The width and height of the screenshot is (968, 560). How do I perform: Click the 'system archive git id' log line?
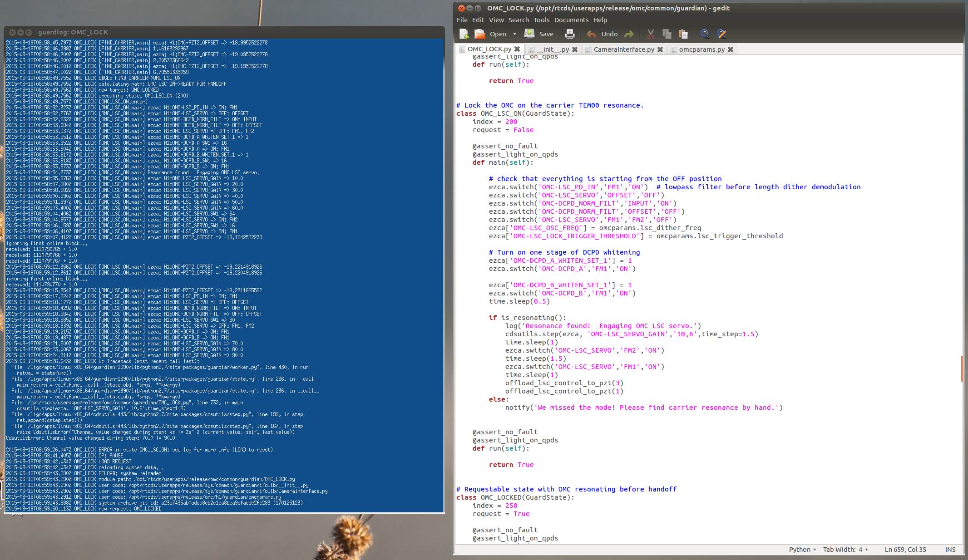point(154,503)
